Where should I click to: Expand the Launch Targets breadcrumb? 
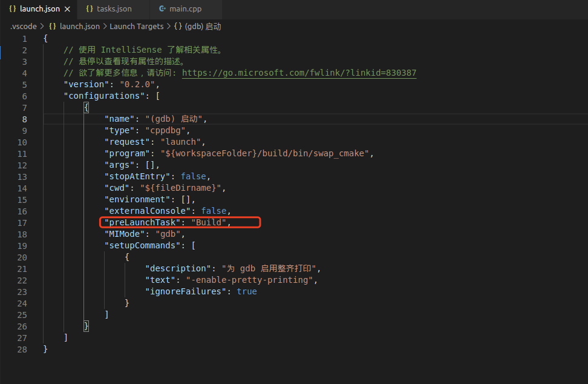click(x=136, y=27)
